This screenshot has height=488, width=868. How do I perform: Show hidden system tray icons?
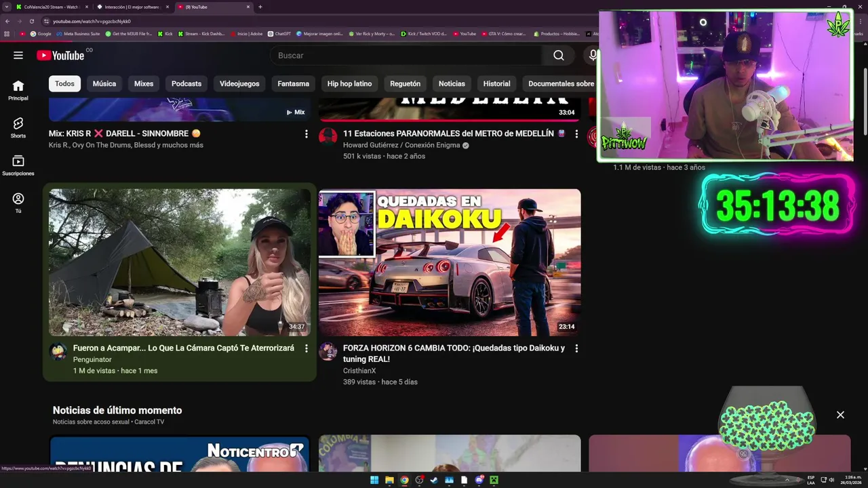[x=787, y=480]
